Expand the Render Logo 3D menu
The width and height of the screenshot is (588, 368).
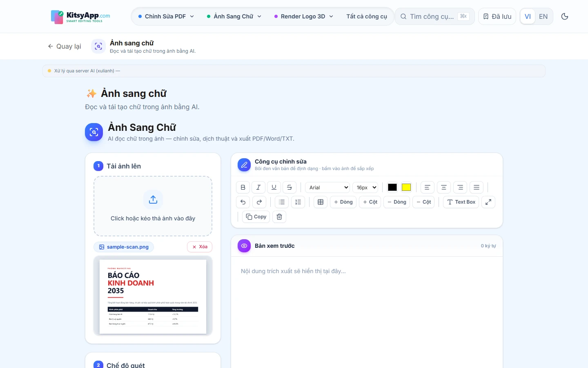(x=303, y=16)
